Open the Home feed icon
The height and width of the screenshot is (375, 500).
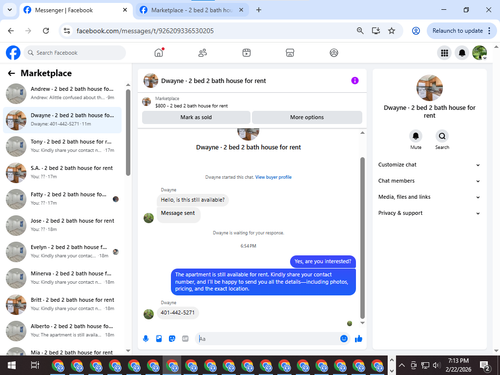159,53
